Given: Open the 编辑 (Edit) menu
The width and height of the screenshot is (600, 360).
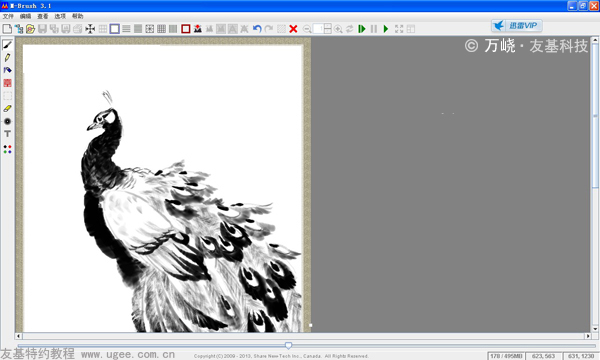Looking at the screenshot, I should [26, 16].
